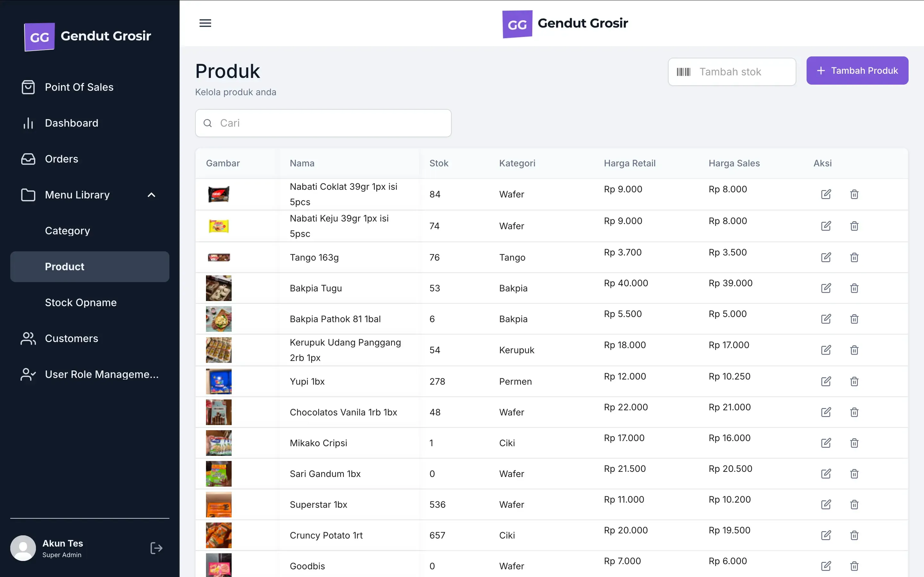Click the Tambah Produk button

pyautogui.click(x=857, y=71)
